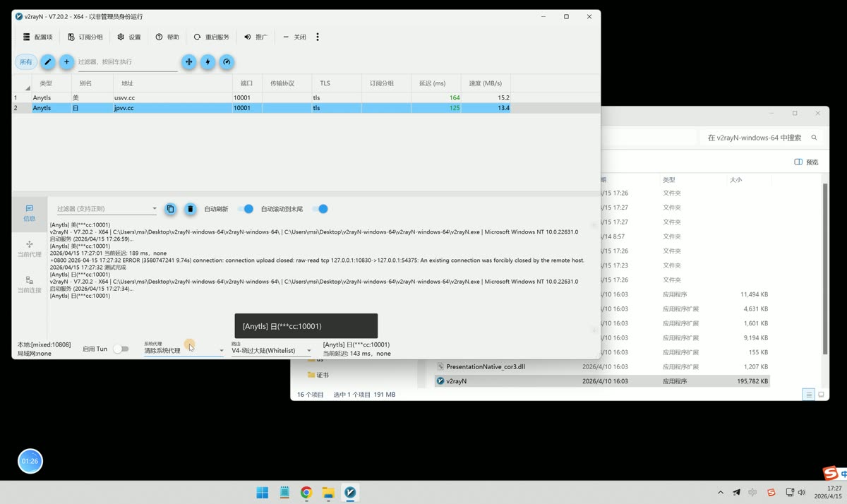847x504 pixels.
Task: Click 重启服务 to restart the service
Action: click(211, 37)
